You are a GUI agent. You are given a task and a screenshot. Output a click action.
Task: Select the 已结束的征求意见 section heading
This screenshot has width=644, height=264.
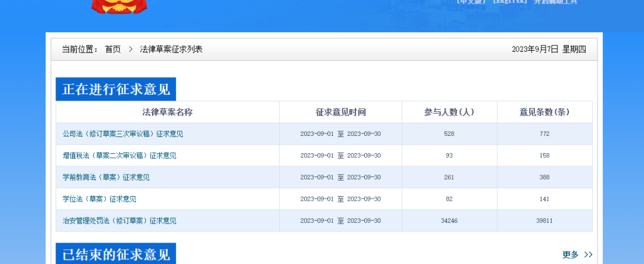coord(116,254)
